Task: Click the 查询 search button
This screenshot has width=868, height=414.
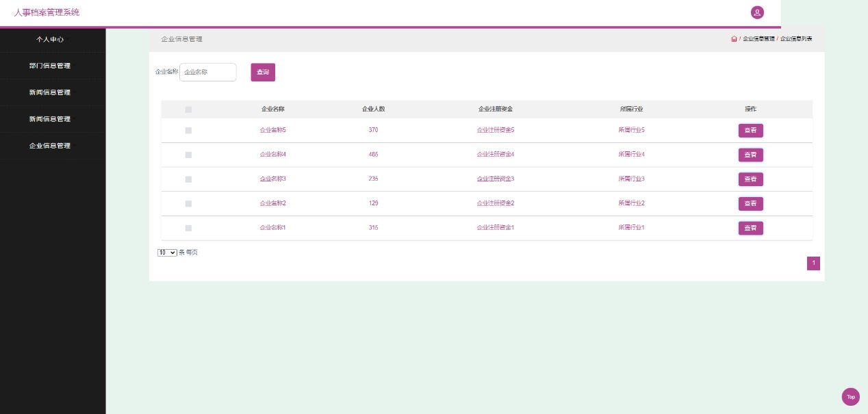Action: [x=263, y=72]
